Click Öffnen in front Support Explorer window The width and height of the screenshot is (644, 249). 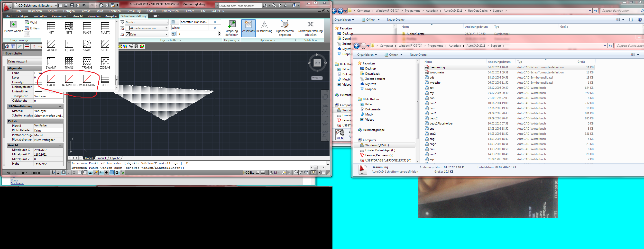tap(394, 55)
